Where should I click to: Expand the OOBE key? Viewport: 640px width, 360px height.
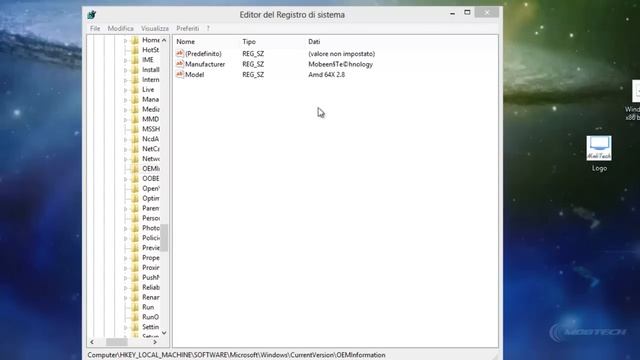point(126,179)
